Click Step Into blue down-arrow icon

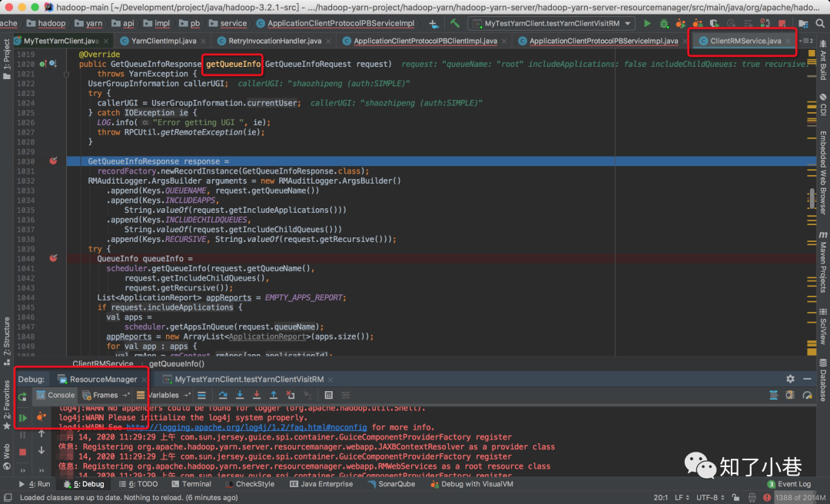coord(240,395)
